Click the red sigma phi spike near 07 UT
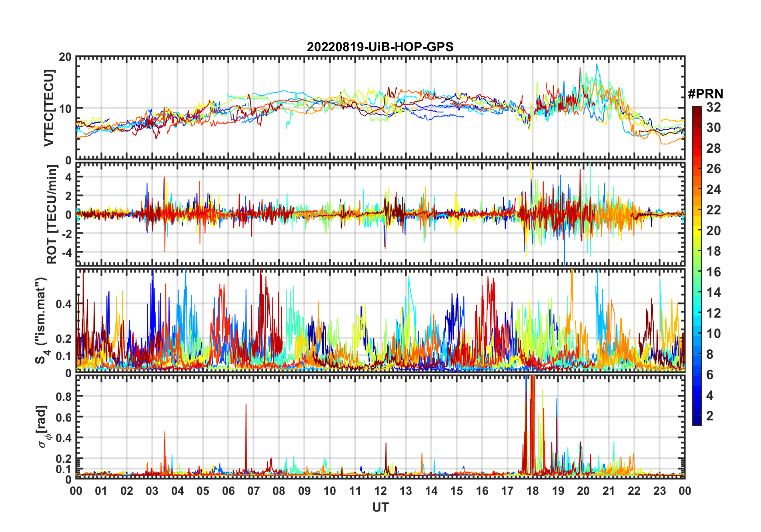 246,438
